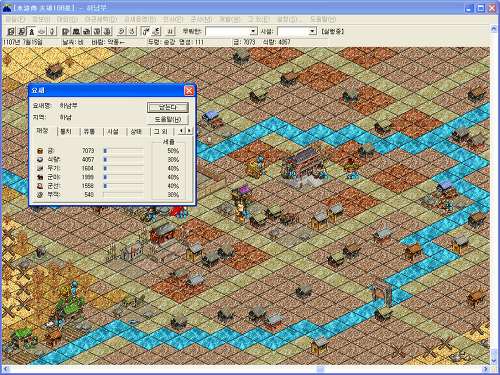Viewport: 500px width, 375px height.
Task: Click the first icon in the top toolbar
Action: [11, 31]
